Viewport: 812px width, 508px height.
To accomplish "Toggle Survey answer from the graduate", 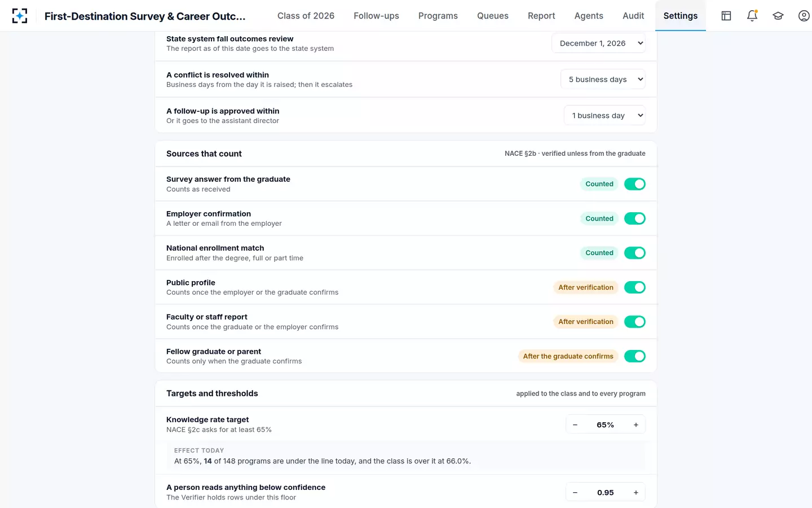I will coord(635,184).
